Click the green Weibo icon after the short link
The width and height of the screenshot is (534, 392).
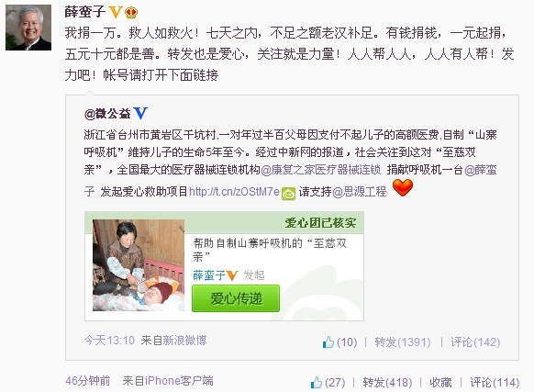click(288, 194)
